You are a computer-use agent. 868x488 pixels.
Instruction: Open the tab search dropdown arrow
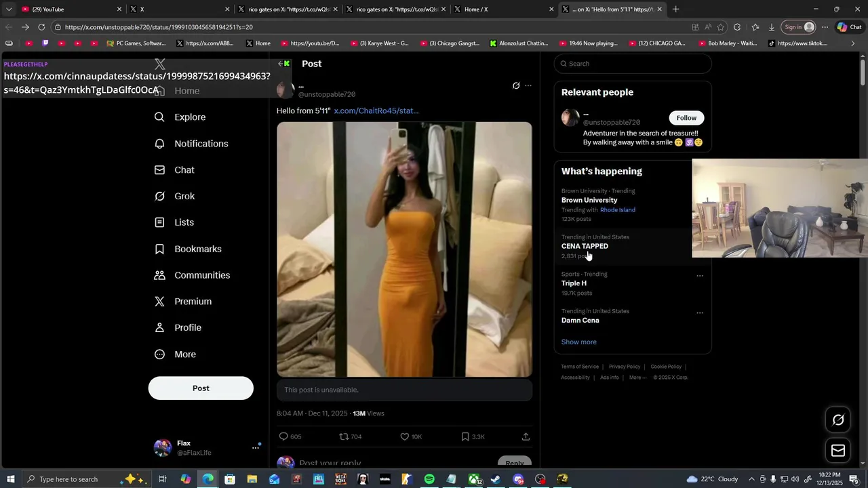[8, 9]
